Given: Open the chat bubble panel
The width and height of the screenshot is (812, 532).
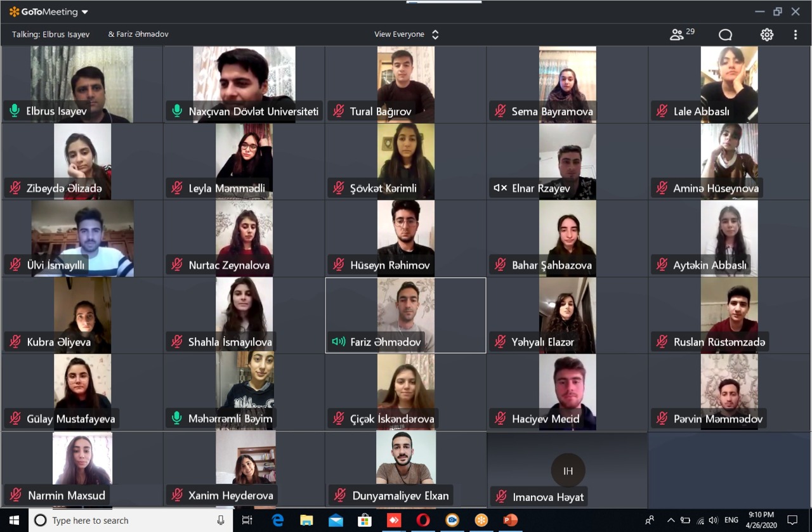Looking at the screenshot, I should point(725,35).
